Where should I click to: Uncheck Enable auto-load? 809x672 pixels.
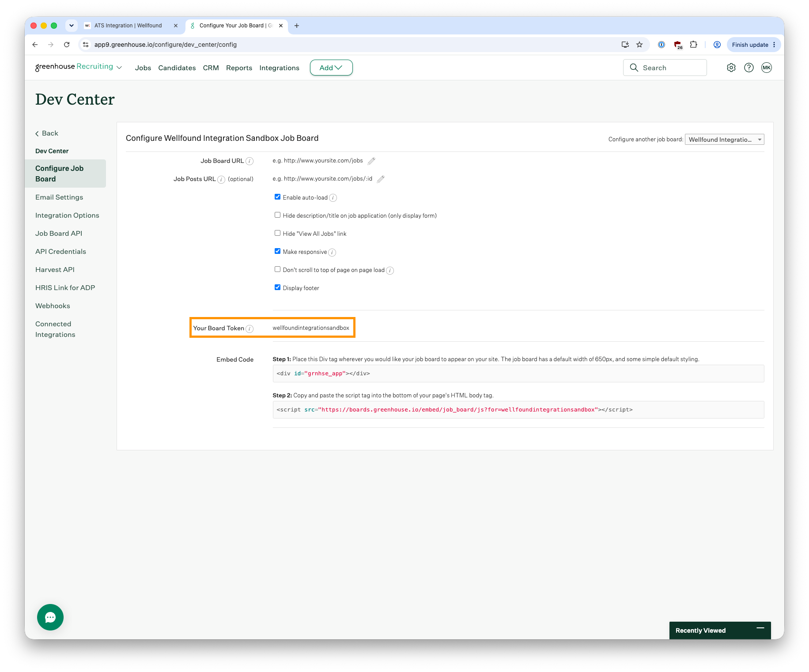[277, 197]
